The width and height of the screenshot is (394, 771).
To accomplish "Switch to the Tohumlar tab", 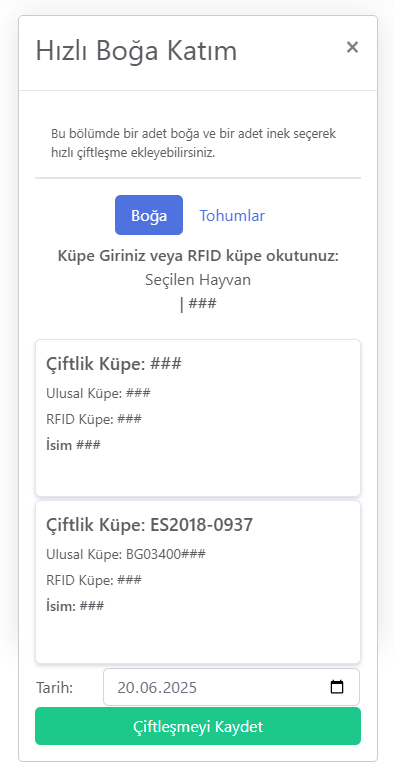I will pos(232,215).
